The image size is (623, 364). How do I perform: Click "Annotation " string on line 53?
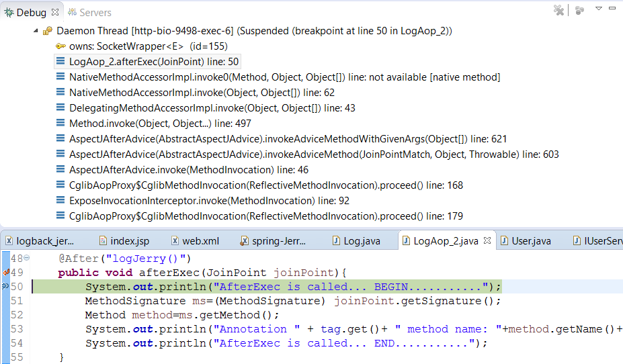coord(257,329)
